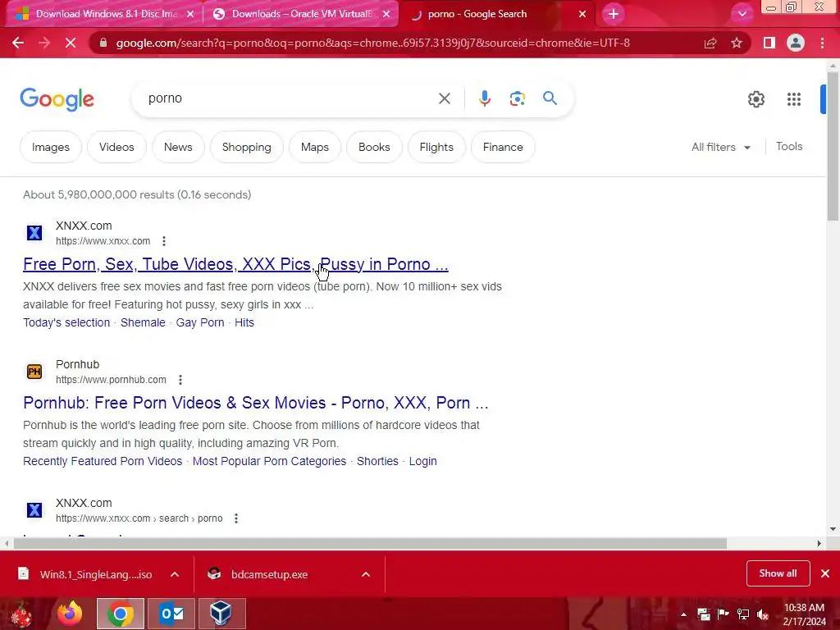Screen dimensions: 840x630
Task: Open three-dot menu beside search › porno URL
Action: tap(236, 518)
